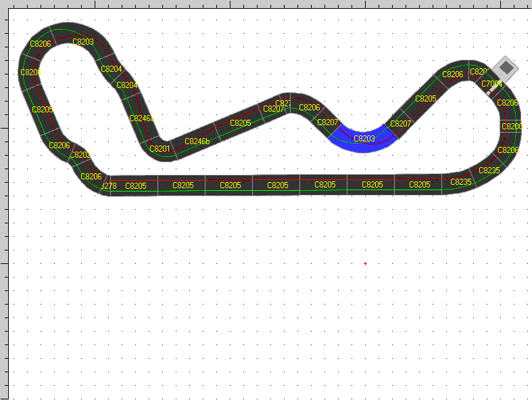Viewport: 532px width, 400px height.
Task: Select the lower C8204 piece above C8246a
Action: click(x=126, y=85)
